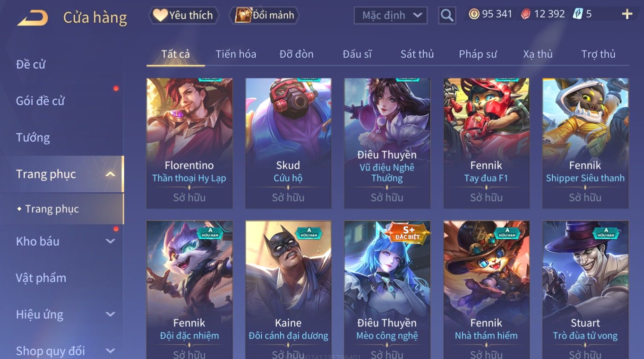644x359 pixels.
Task: Tap the blue voucher ticket icon
Action: click(577, 14)
